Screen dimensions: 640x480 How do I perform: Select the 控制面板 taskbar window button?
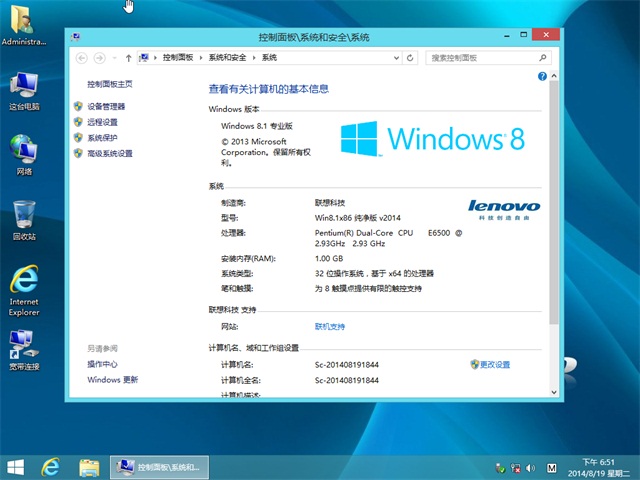tap(159, 467)
